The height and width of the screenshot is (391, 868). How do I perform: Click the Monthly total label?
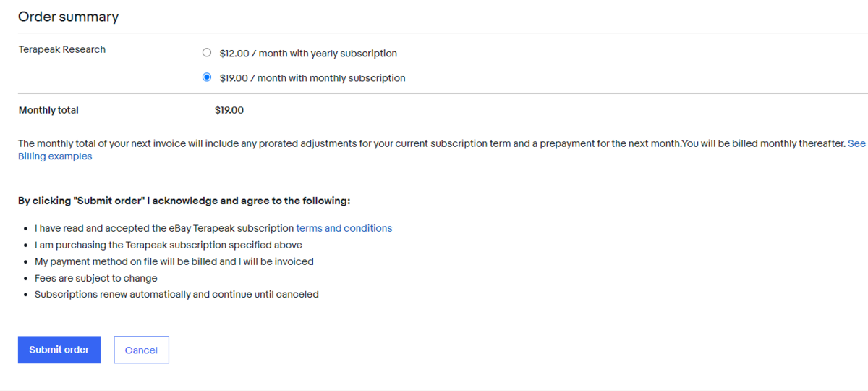[x=48, y=110]
